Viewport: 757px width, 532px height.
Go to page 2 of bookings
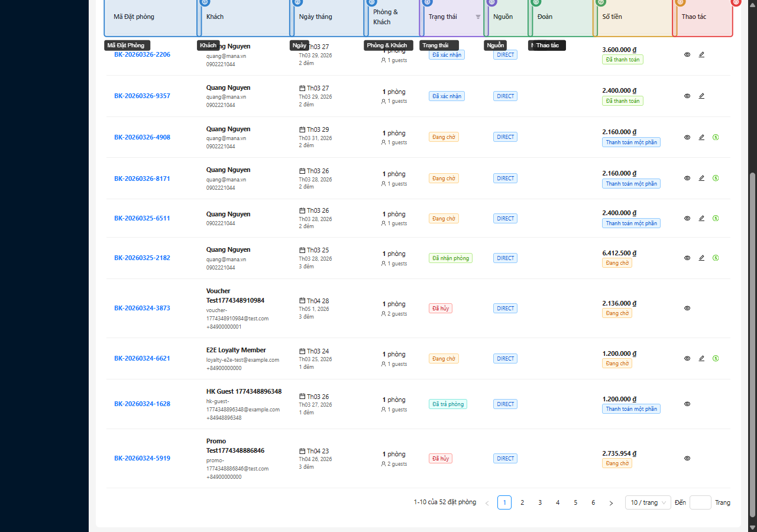(x=522, y=502)
